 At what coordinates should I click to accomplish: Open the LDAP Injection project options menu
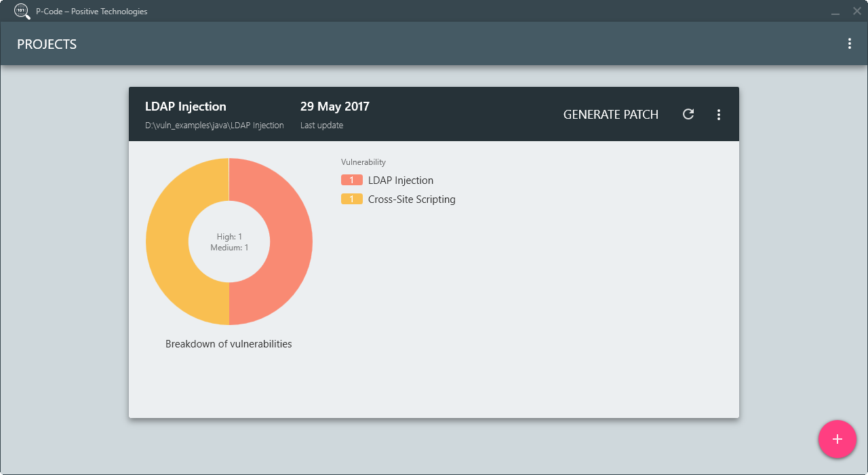coord(719,115)
